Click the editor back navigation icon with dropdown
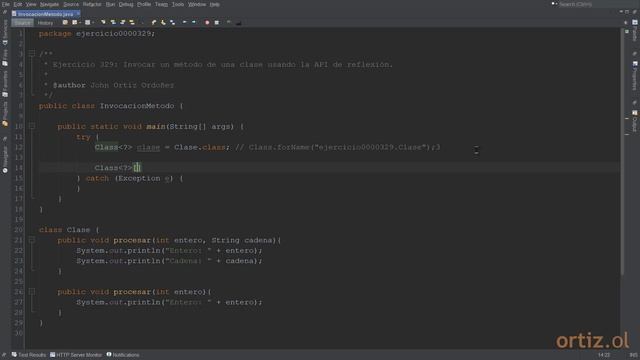Screen dimensions: 640x360 [x=76, y=22]
